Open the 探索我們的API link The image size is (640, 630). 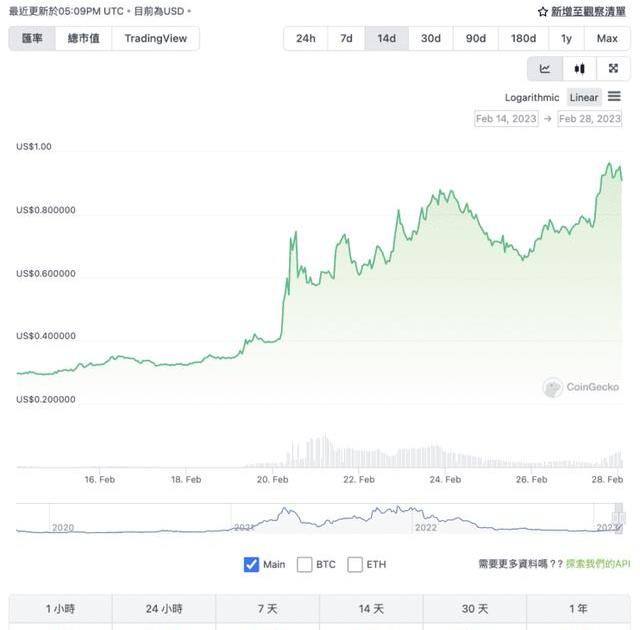pos(598,564)
